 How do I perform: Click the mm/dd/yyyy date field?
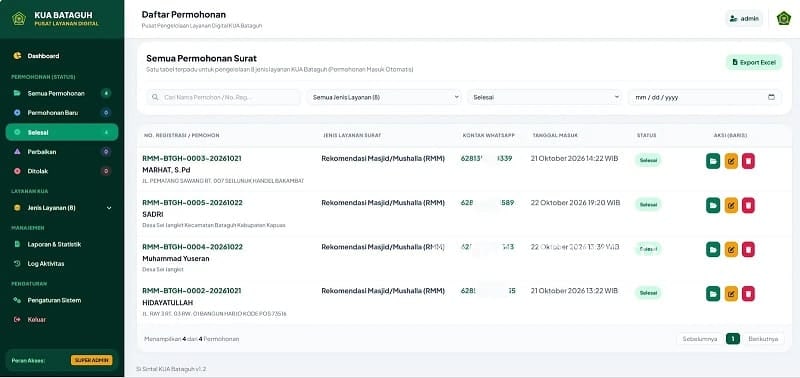(705, 97)
